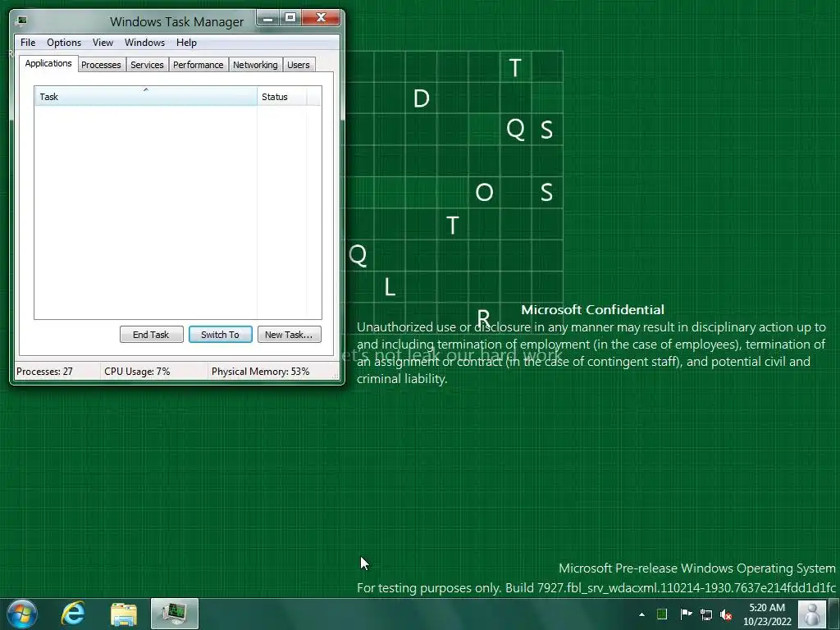The width and height of the screenshot is (840, 630).
Task: Click the Switch To button
Action: pyautogui.click(x=220, y=335)
